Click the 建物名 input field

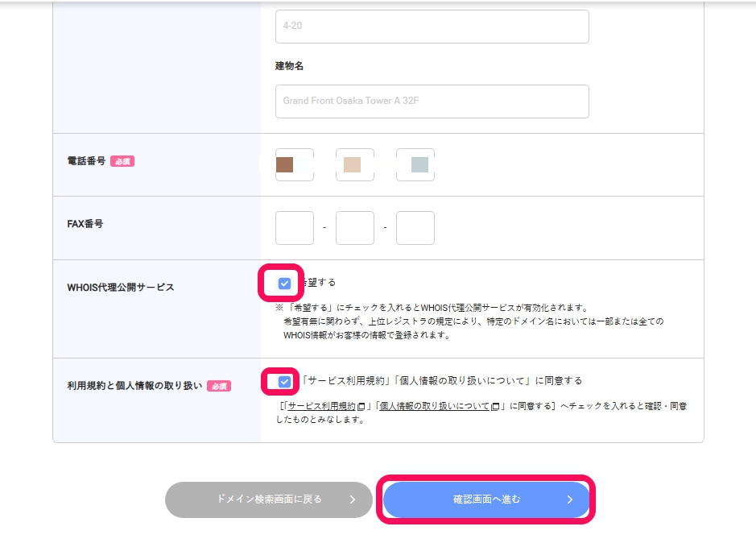click(x=432, y=101)
